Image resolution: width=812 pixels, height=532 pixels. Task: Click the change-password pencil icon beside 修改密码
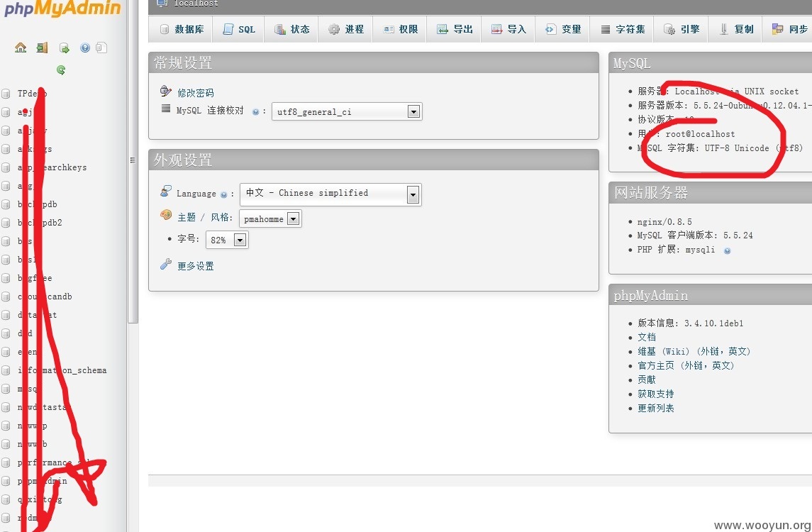[166, 92]
